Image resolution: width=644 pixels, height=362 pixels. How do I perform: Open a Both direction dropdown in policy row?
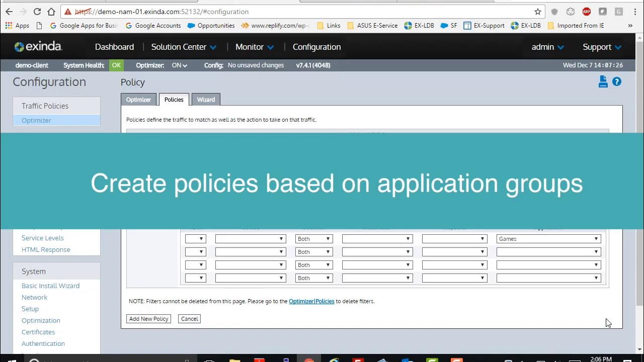click(313, 238)
